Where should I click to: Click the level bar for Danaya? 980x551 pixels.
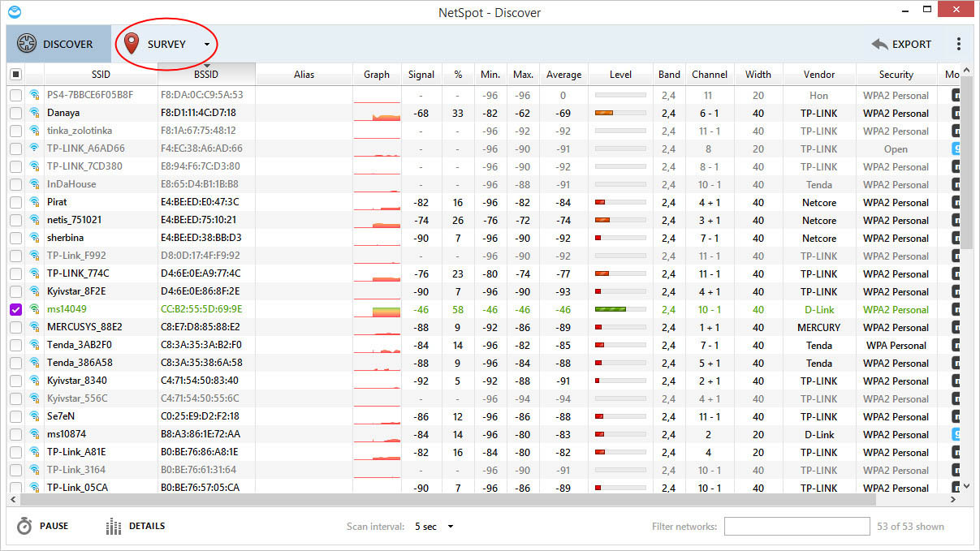620,113
